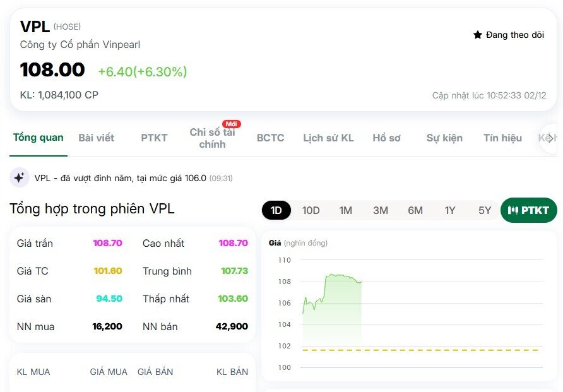Viewport: 563px width, 392px height.
Task: Open the insight 'VPL - đã vượt đỉnh năm'
Action: [x=126, y=177]
